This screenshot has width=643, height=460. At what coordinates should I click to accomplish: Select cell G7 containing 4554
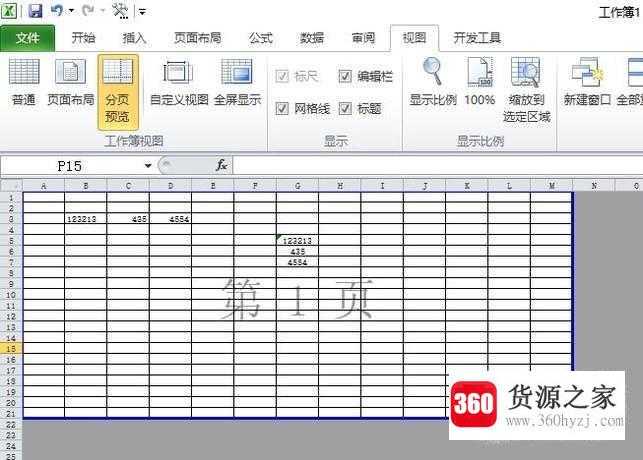click(298, 262)
